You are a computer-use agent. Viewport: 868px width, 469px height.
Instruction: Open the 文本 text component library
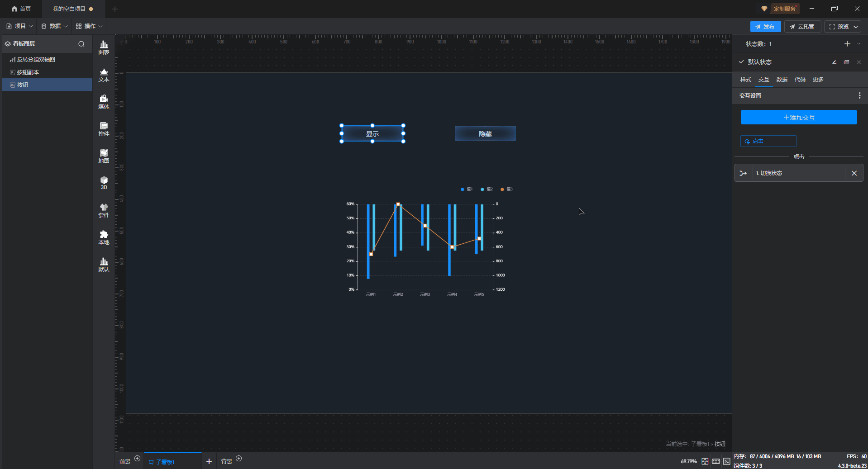104,75
